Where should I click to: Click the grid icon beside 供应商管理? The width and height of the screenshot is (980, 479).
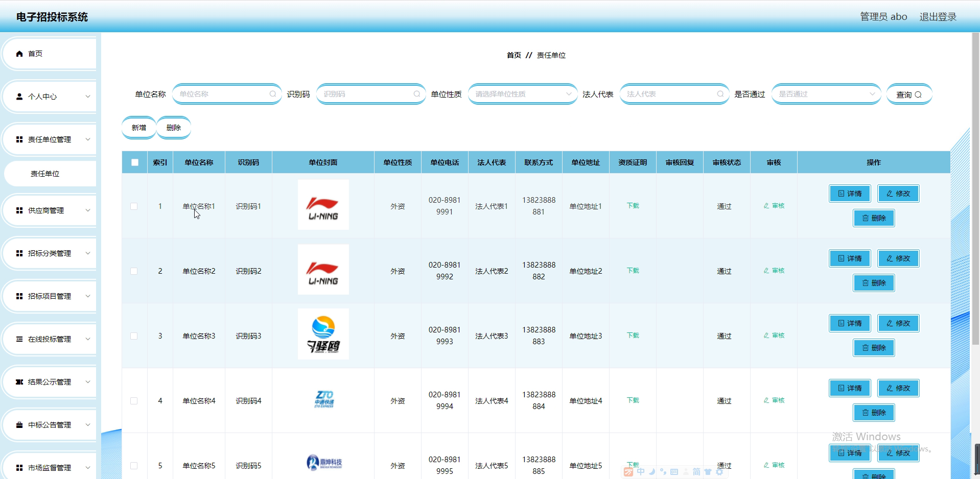(19, 210)
